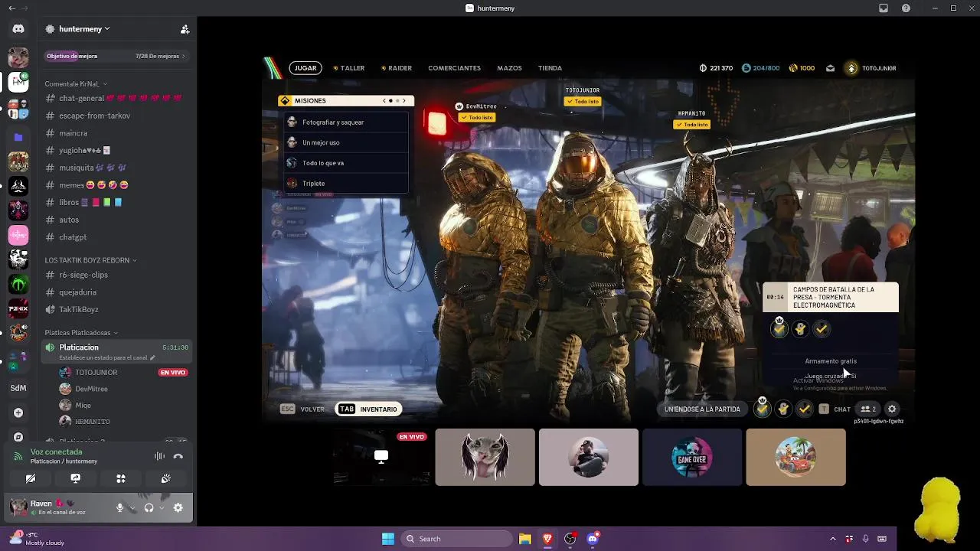Join TakTikBoyz voice channel

(116, 309)
